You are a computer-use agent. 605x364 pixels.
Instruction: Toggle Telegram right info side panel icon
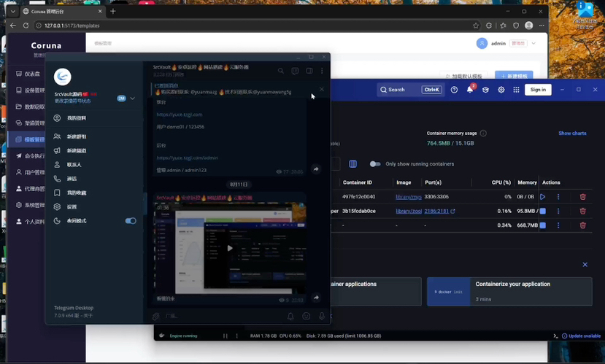pos(309,71)
